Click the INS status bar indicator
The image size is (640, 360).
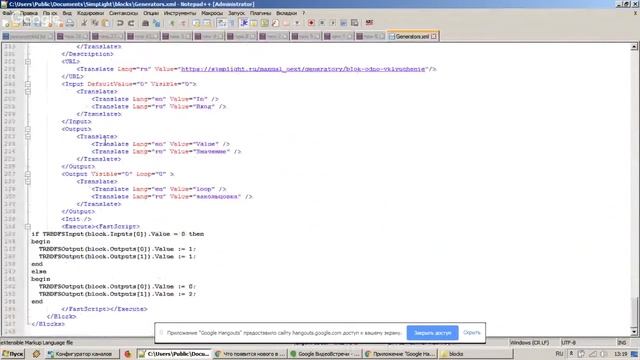point(622,342)
